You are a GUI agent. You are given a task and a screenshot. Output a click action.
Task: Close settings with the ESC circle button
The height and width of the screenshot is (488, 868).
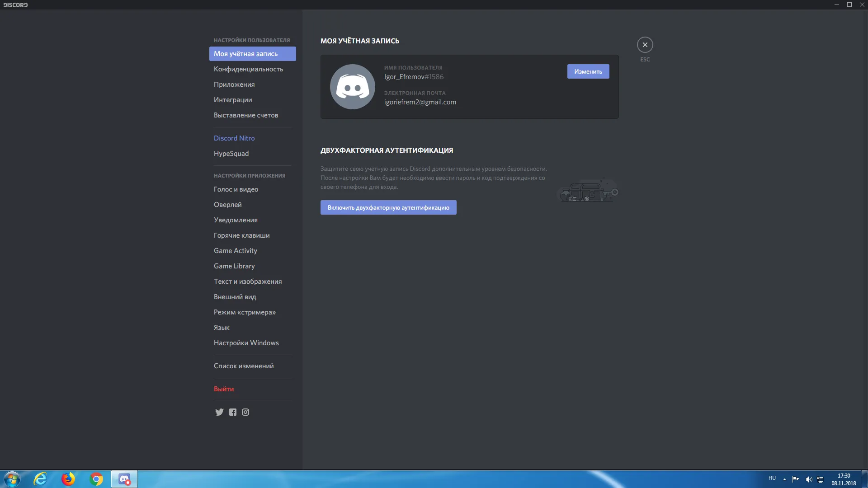[645, 45]
